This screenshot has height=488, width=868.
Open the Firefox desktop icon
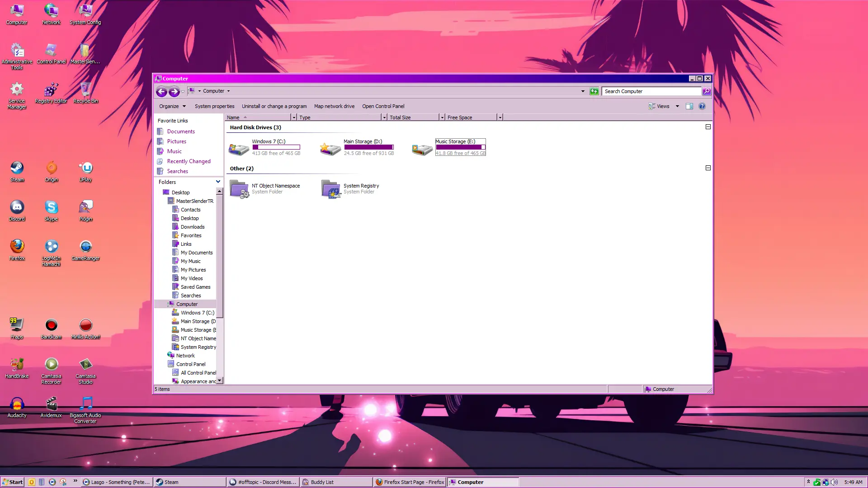[x=17, y=246]
